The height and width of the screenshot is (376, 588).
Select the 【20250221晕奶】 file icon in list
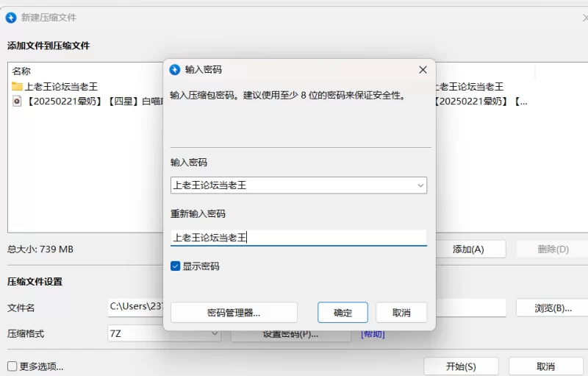17,102
